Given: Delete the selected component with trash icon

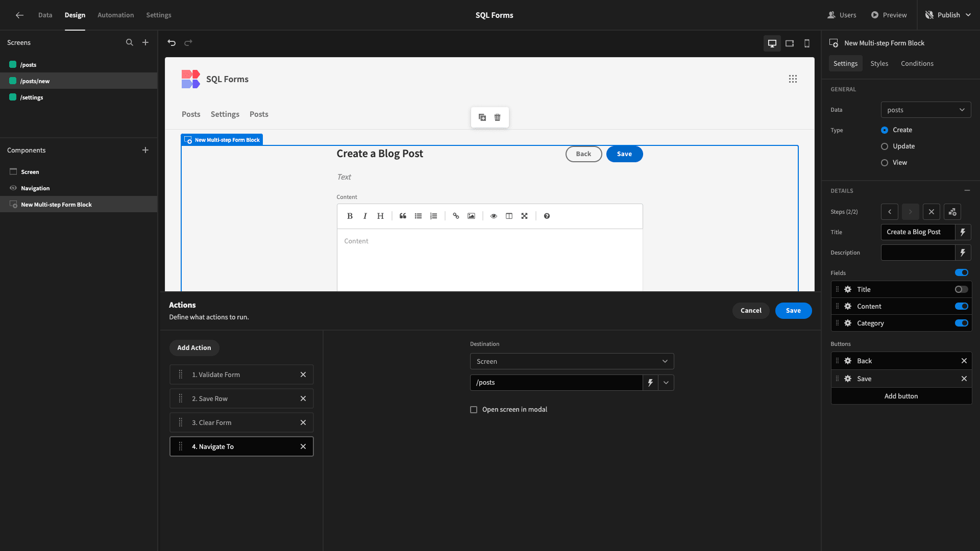Looking at the screenshot, I should click(498, 117).
